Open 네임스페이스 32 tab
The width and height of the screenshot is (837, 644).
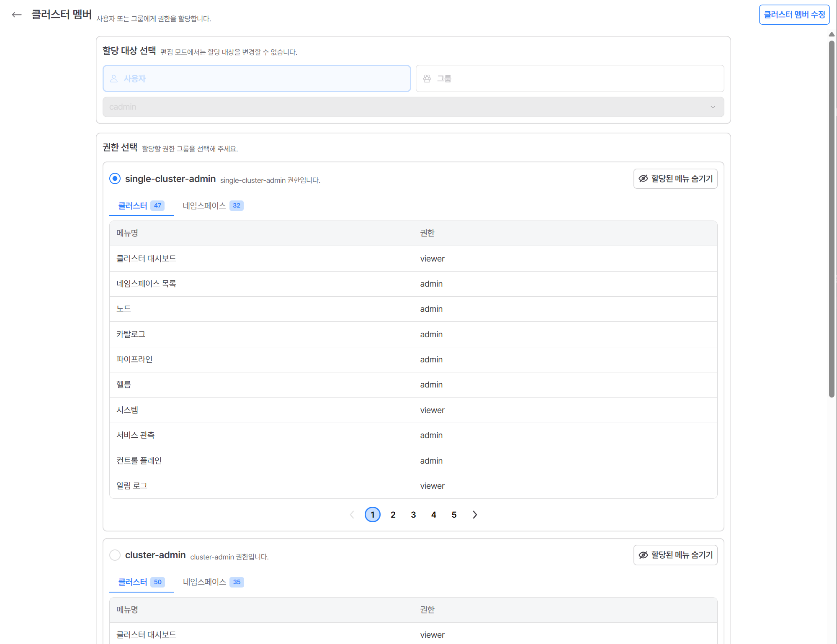click(x=213, y=206)
